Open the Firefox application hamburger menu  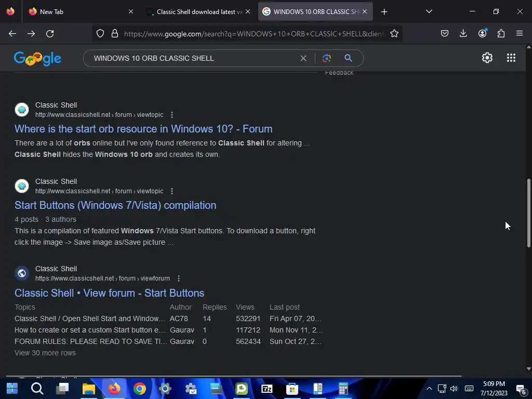point(519,33)
